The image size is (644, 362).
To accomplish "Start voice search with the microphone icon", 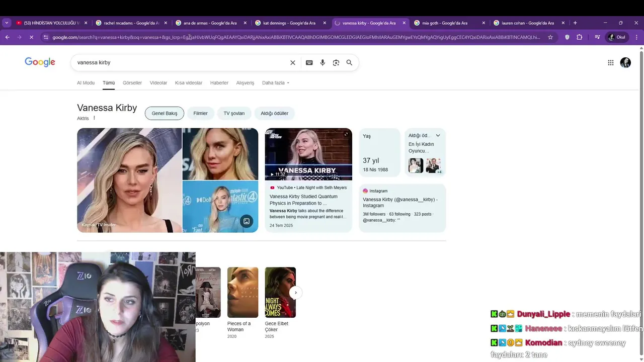I will (323, 63).
